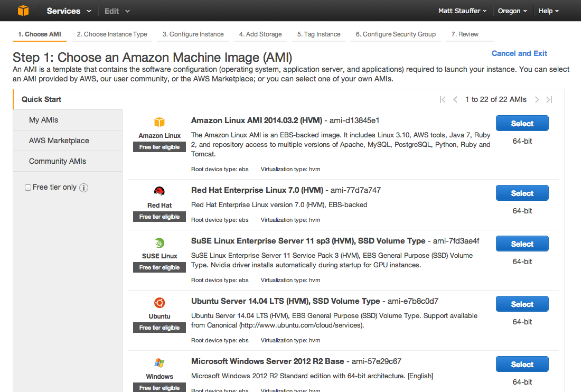Click the ami-57e29c67 identifier text

click(x=377, y=361)
